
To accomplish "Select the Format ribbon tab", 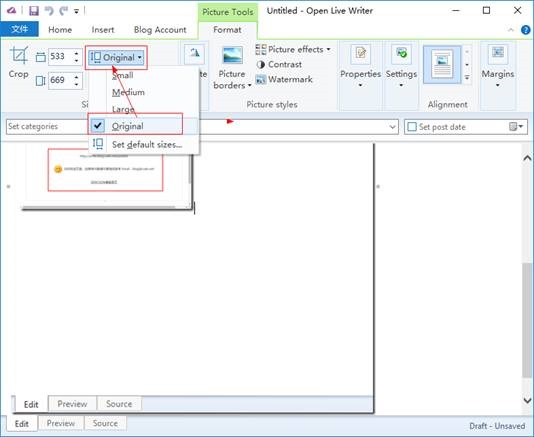I will (227, 30).
